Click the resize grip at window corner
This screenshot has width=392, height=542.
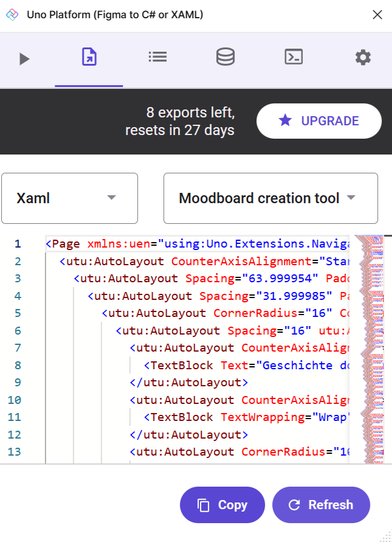(385, 535)
